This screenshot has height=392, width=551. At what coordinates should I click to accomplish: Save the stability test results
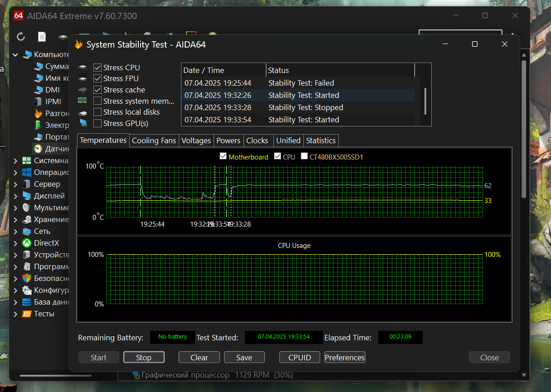[x=244, y=357]
